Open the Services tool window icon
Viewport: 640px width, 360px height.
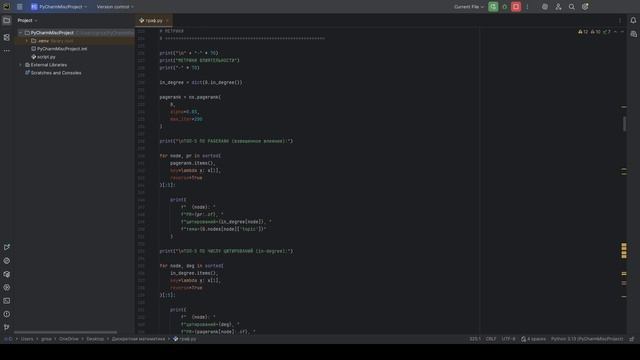[7, 287]
